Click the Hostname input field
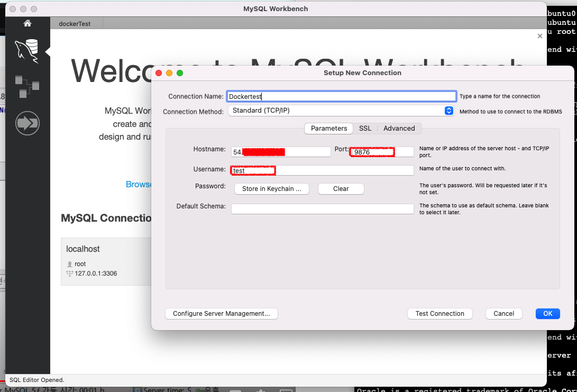This screenshot has width=577, height=392. 281,152
